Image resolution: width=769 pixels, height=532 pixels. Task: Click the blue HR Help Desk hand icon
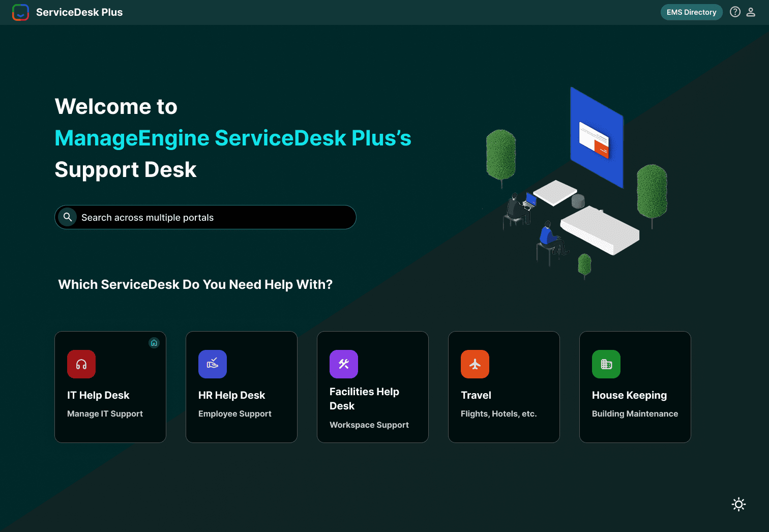(213, 364)
